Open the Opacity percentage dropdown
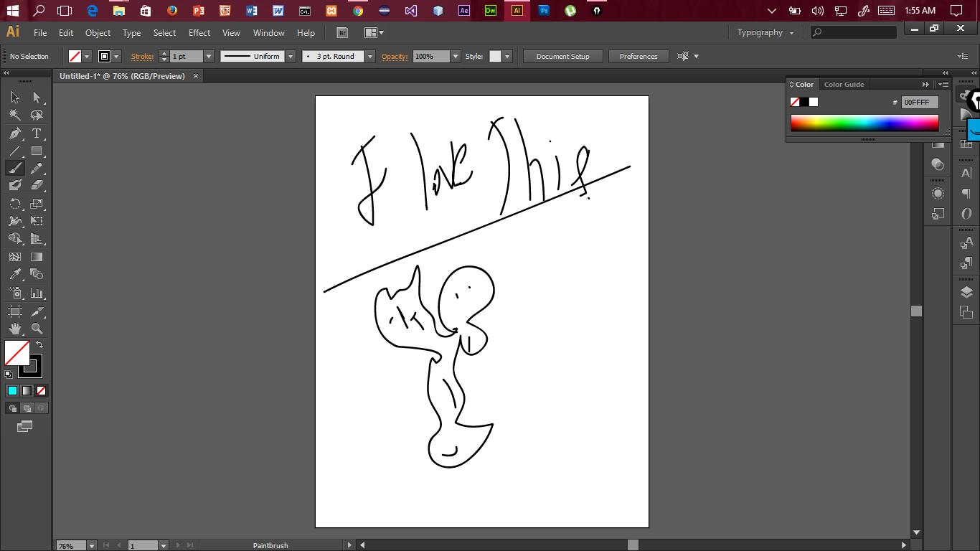The image size is (980, 551). 455,57
